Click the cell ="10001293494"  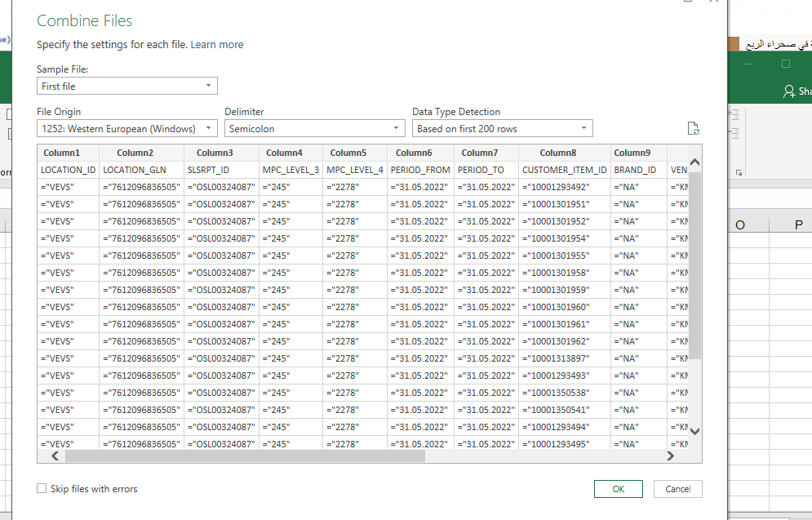pos(565,426)
